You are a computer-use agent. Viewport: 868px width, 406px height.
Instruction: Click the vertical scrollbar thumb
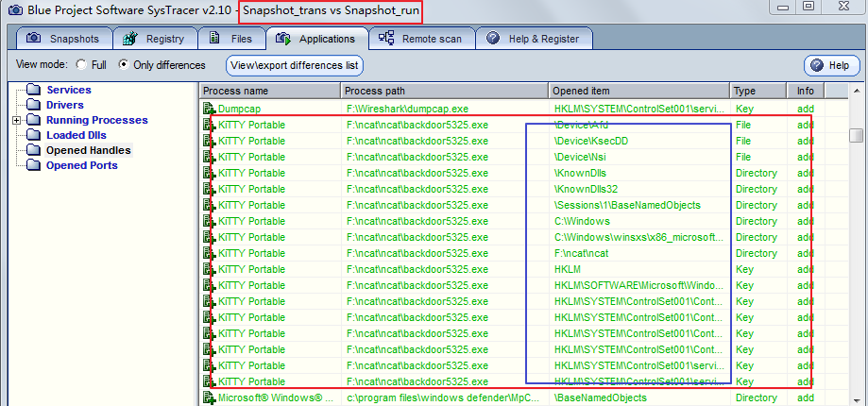pos(857,136)
